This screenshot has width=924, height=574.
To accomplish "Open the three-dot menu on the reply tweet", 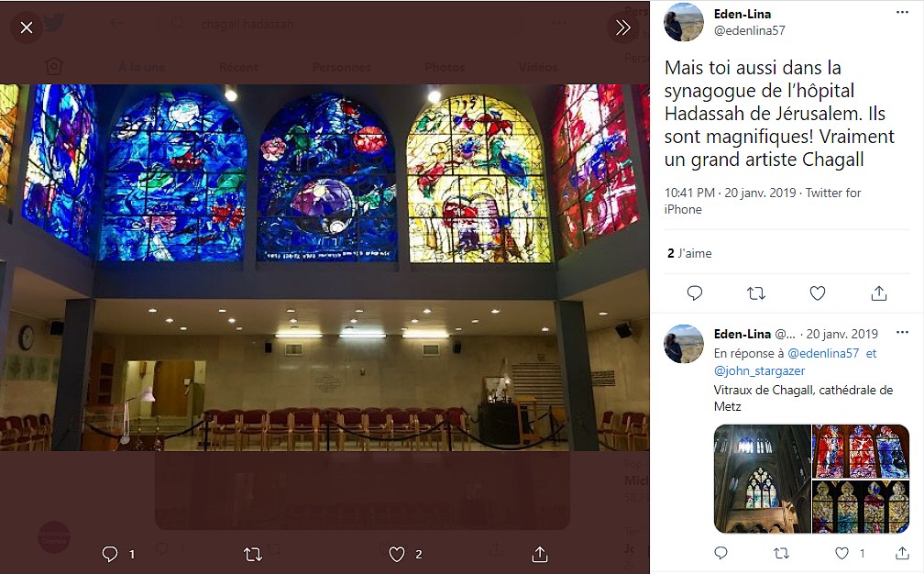I will [902, 332].
